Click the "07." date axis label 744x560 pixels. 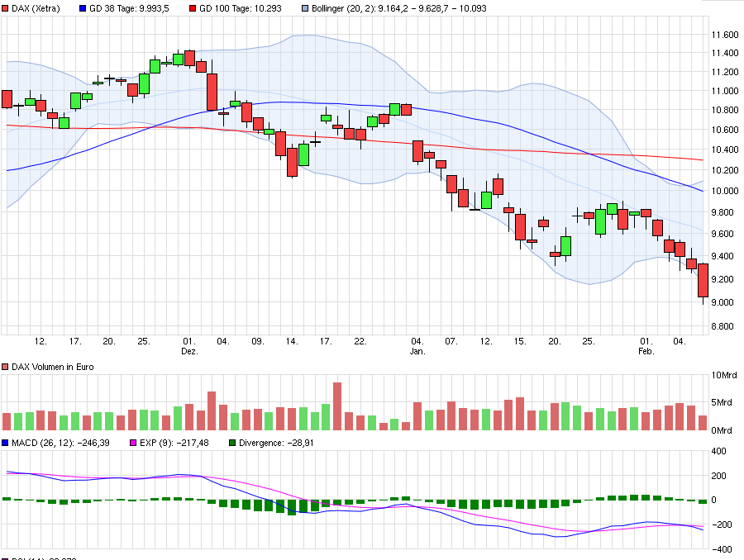click(x=451, y=341)
